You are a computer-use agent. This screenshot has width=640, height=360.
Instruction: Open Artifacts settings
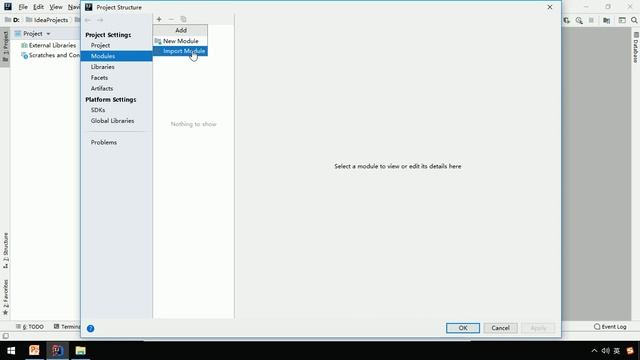102,88
